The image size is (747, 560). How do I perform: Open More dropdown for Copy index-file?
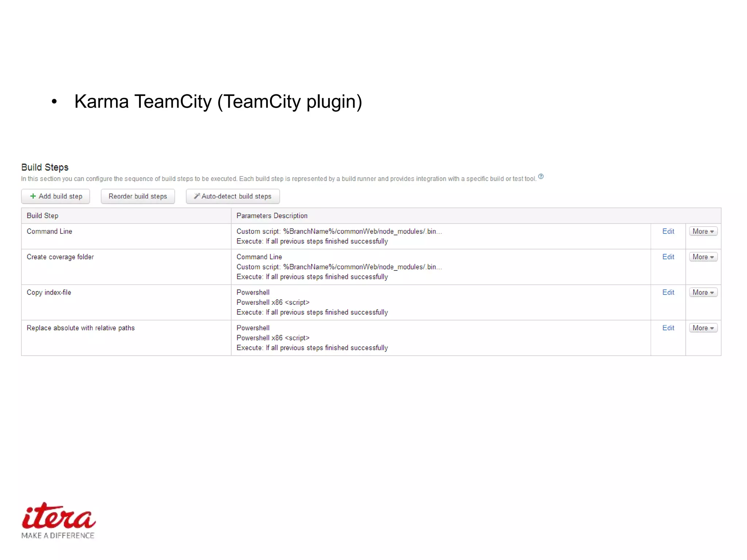click(703, 292)
